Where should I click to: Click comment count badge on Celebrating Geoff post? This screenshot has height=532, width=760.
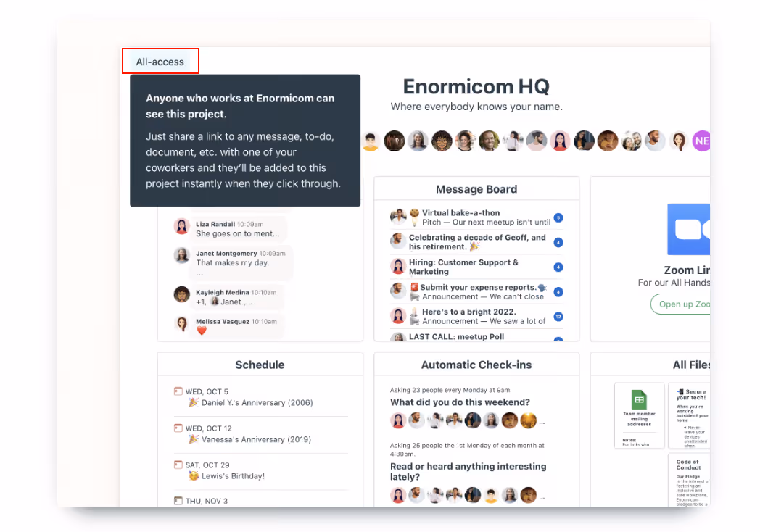pos(558,242)
